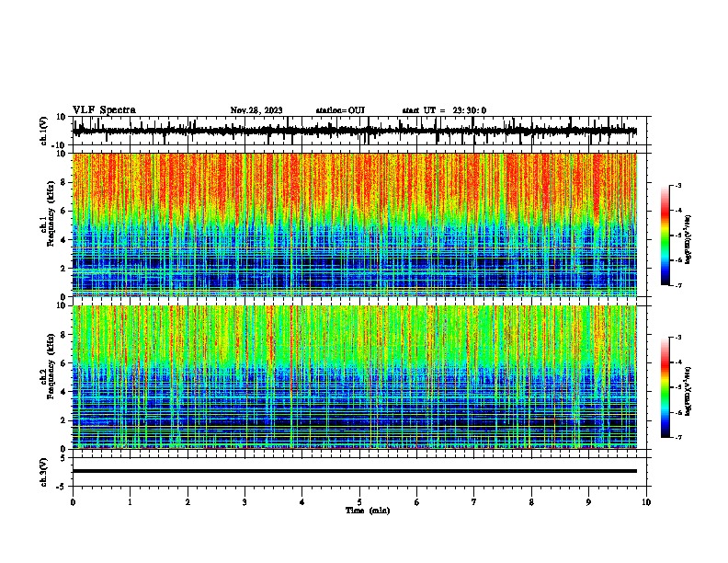The width and height of the screenshot is (728, 563).
Task: Click time axis tick label "3"
Action: pos(245,502)
